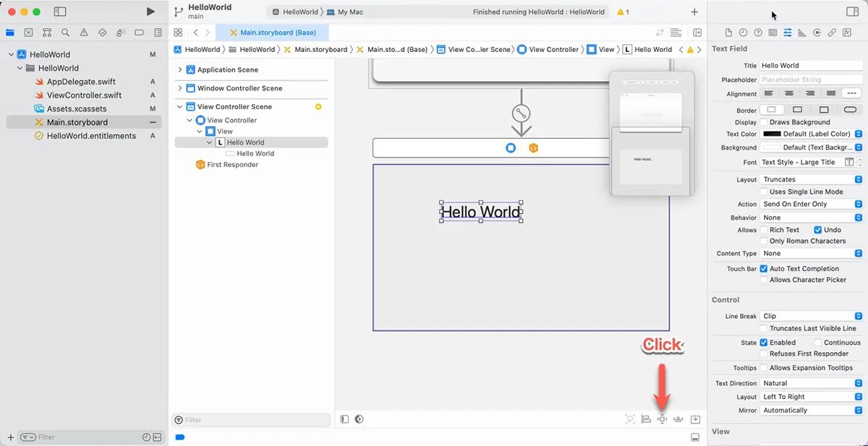Go back using the editor's left chevron
This screenshot has width=868, height=446.
coord(195,33)
